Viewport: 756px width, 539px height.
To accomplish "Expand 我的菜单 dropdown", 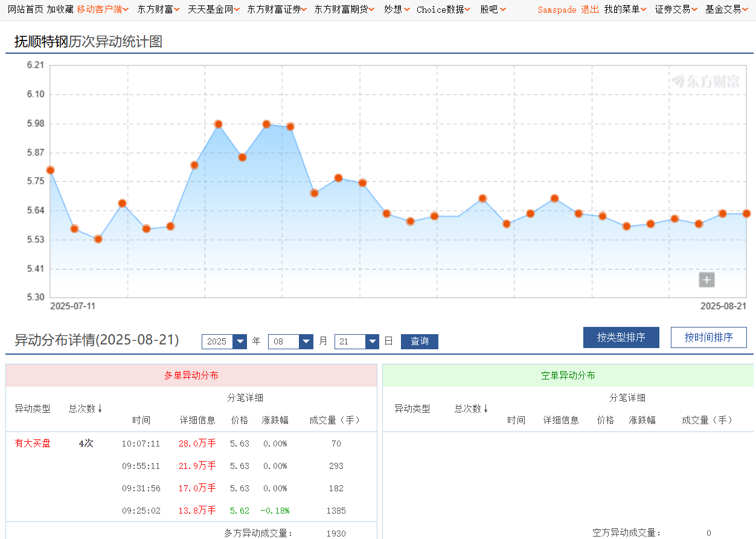I will [x=626, y=10].
